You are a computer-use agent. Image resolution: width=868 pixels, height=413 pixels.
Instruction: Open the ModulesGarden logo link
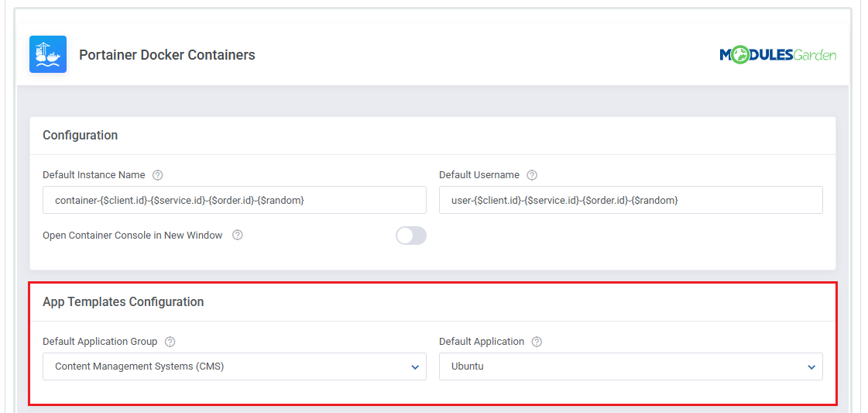(777, 55)
